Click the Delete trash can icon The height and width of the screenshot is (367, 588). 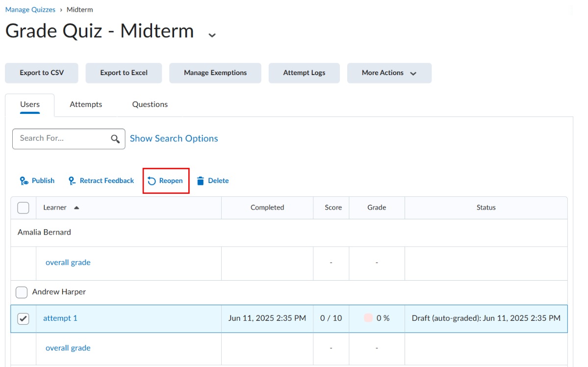click(x=200, y=181)
